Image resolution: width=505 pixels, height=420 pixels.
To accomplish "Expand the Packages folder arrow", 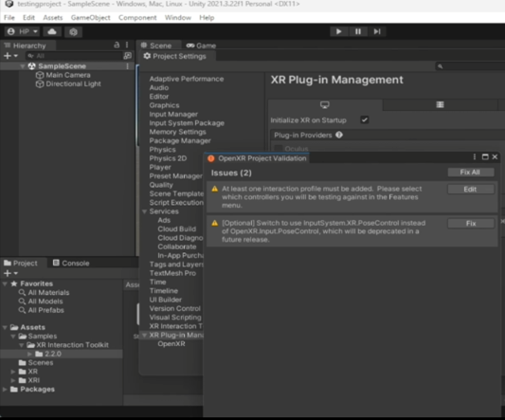I will coord(5,390).
